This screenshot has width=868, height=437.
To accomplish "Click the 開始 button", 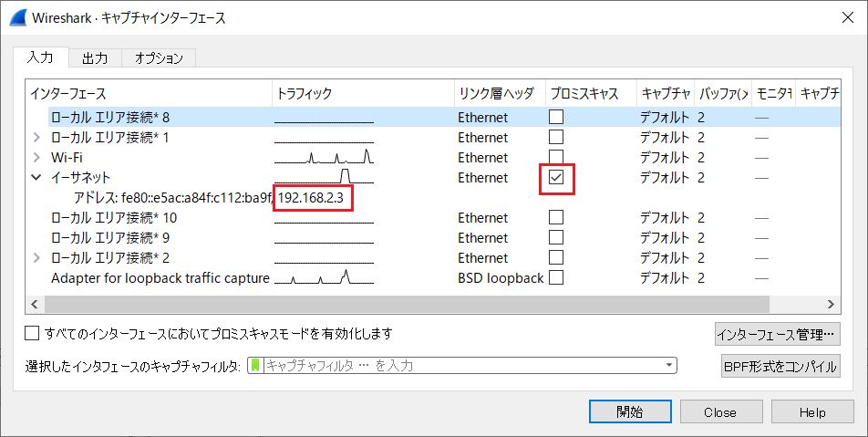I will coord(630,412).
